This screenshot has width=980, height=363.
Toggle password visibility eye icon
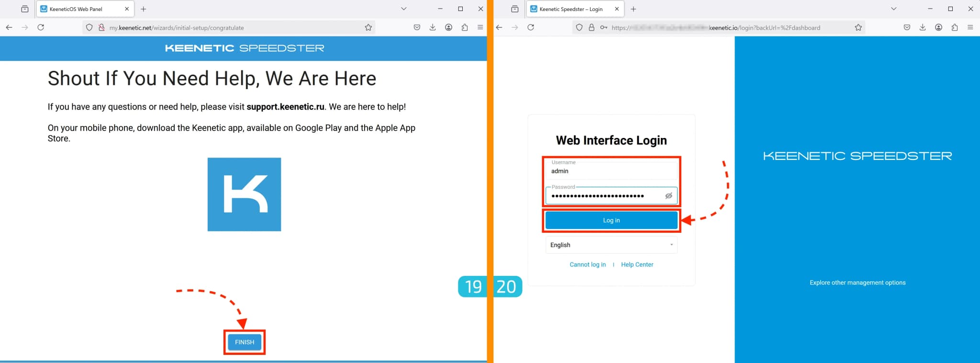(x=668, y=196)
